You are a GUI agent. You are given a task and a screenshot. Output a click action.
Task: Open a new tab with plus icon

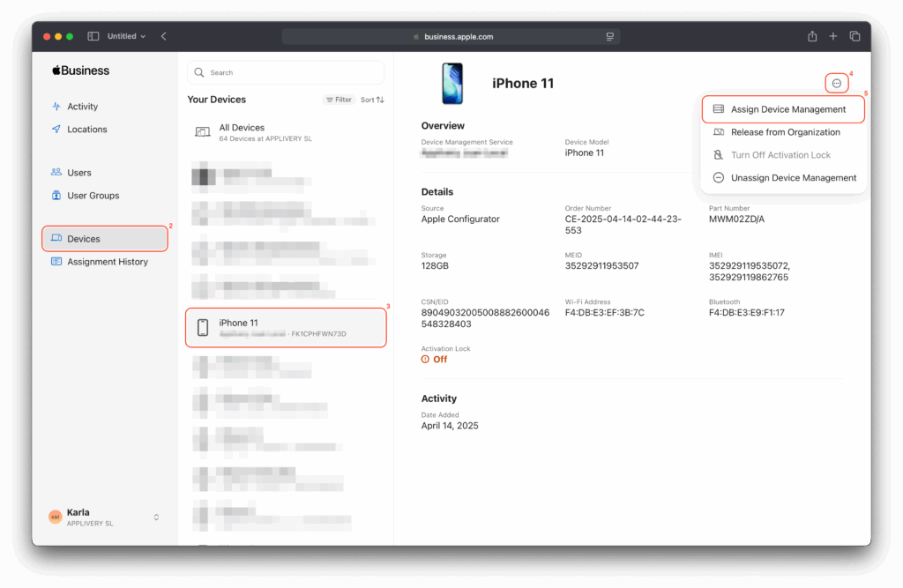[833, 36]
